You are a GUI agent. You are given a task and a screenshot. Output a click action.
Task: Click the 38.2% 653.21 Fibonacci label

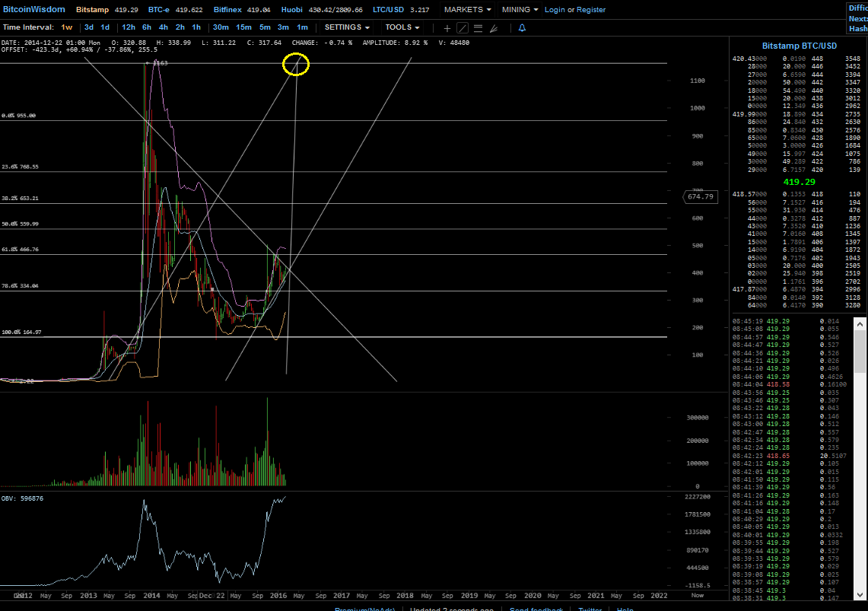[20, 198]
